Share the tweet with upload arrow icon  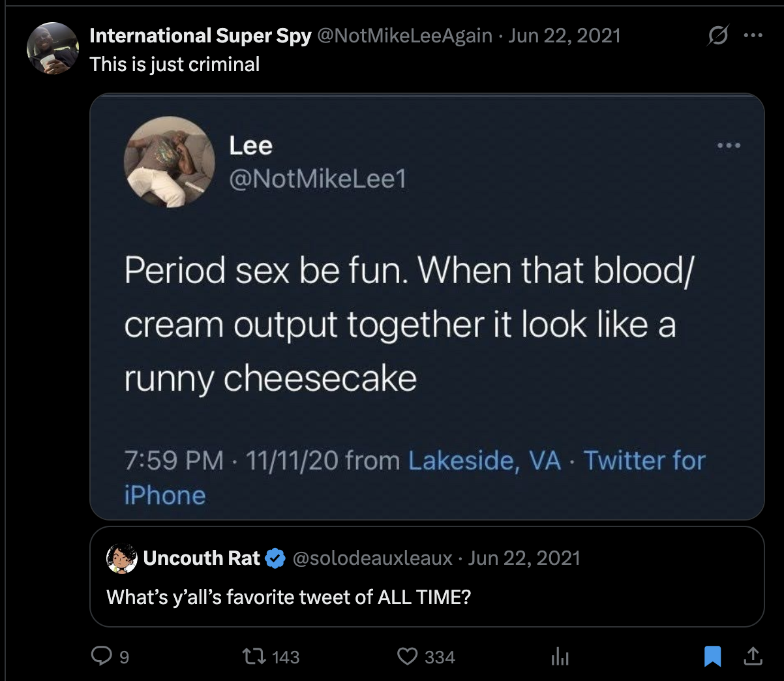(x=753, y=656)
